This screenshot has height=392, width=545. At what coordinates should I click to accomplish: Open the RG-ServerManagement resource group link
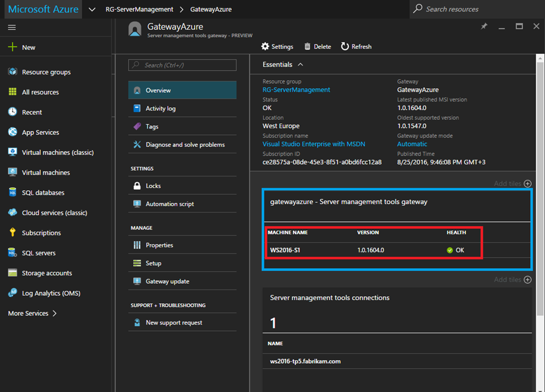click(296, 90)
